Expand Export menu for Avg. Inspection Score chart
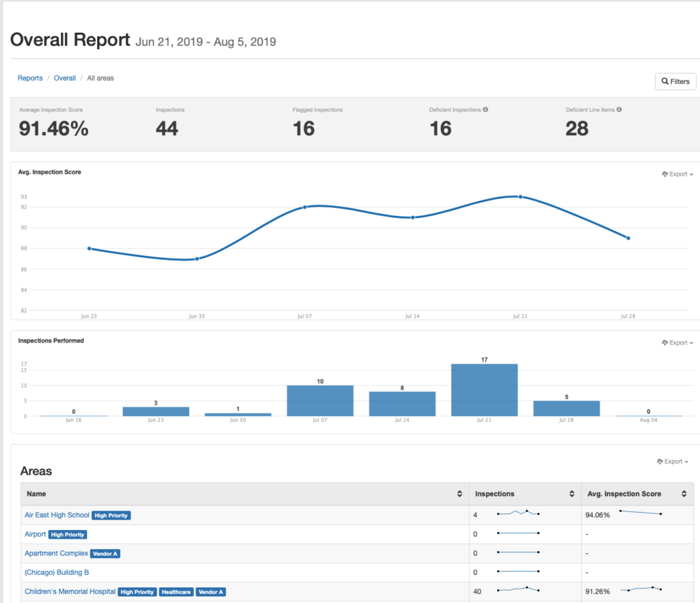Screen dimensions: 700x603 tap(677, 174)
